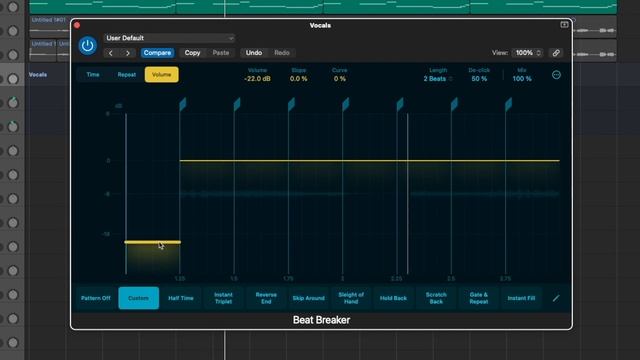This screenshot has width=640, height=360.
Task: Click the slice marker flag at 2.25
Action: point(400,104)
